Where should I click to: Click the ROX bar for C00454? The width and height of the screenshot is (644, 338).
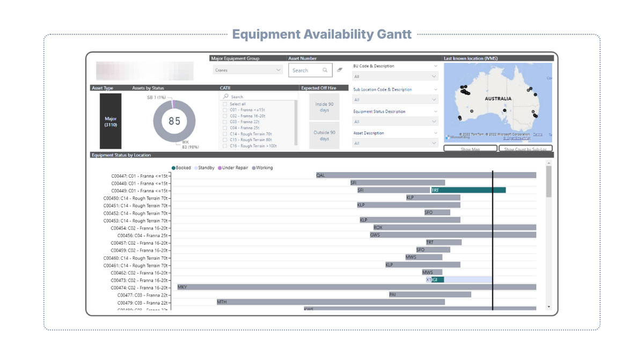click(455, 227)
